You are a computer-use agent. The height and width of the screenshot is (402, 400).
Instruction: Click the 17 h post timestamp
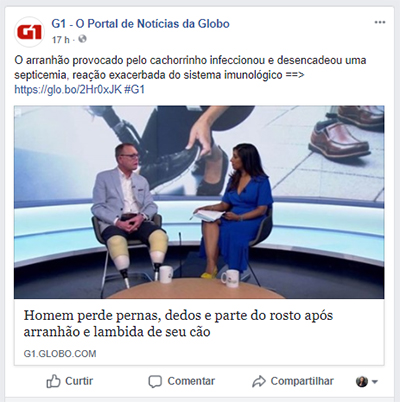pos(61,40)
